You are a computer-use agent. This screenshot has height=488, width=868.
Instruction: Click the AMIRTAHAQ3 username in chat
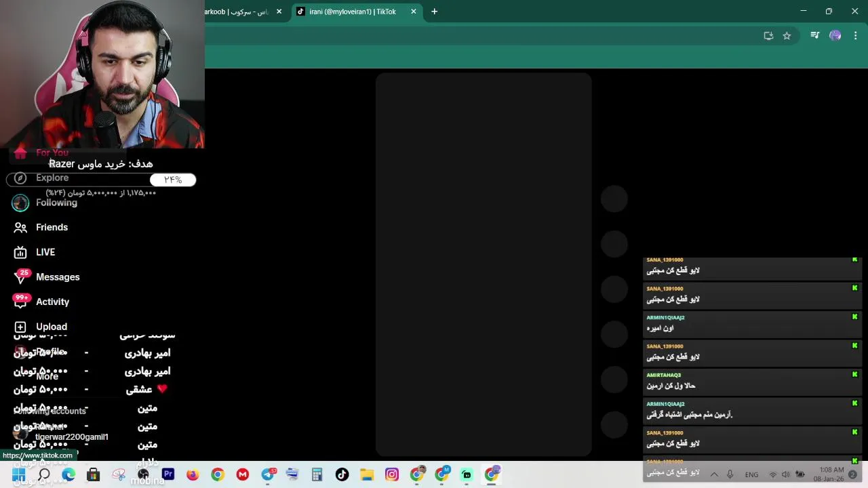[663, 375]
